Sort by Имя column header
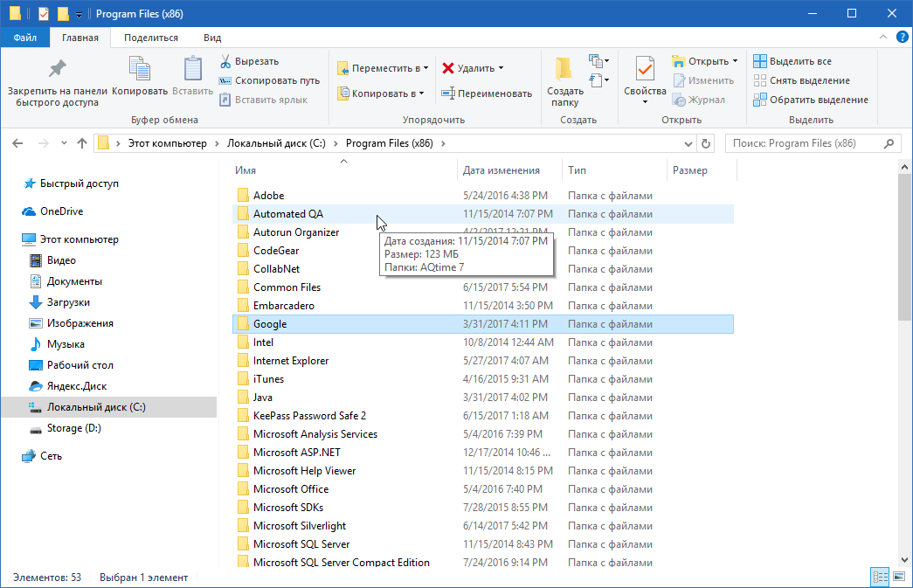 [343, 170]
